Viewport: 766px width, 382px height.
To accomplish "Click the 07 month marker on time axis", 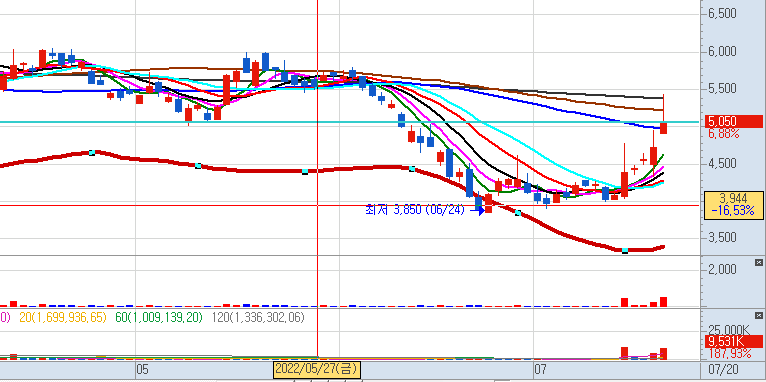I will [540, 368].
